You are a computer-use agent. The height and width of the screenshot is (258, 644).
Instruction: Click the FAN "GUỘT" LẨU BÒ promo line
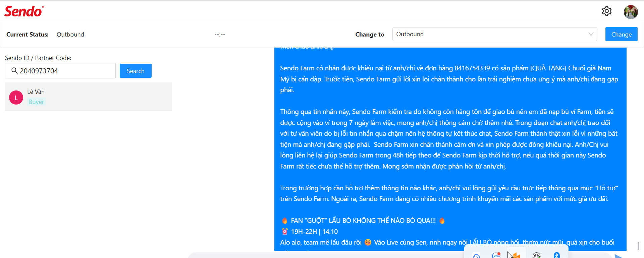[x=363, y=220]
